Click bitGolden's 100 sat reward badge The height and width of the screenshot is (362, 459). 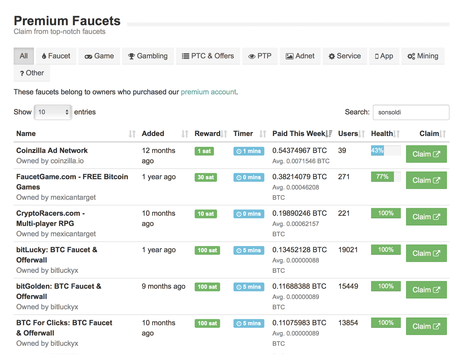207,287
